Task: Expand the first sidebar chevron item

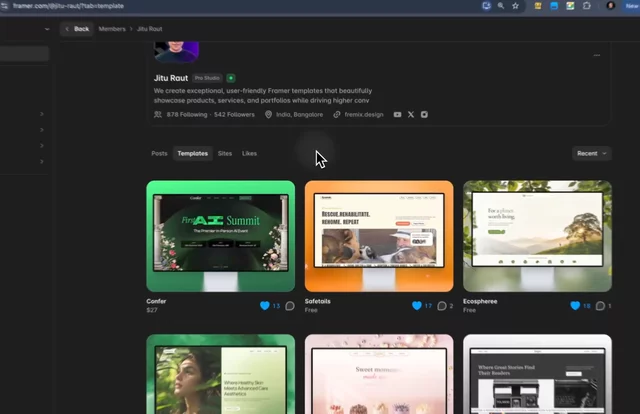Action: [42, 114]
